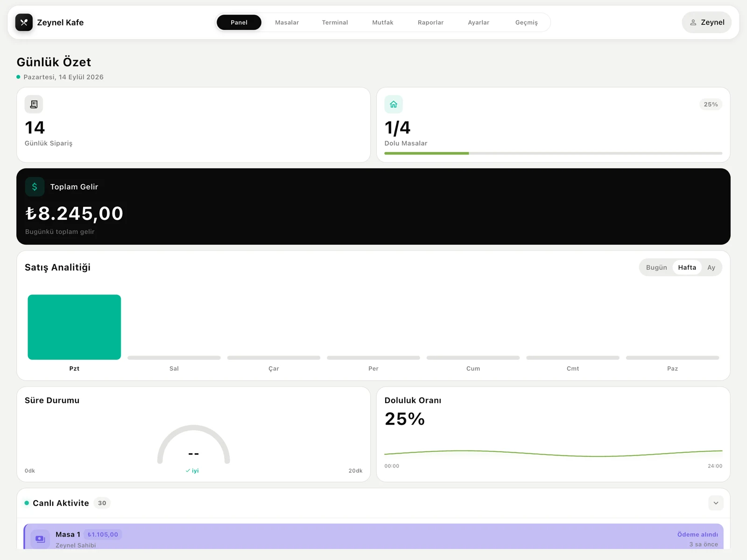Switch to the Mutfak tab
Screen dimensions: 747x560
coord(383,22)
